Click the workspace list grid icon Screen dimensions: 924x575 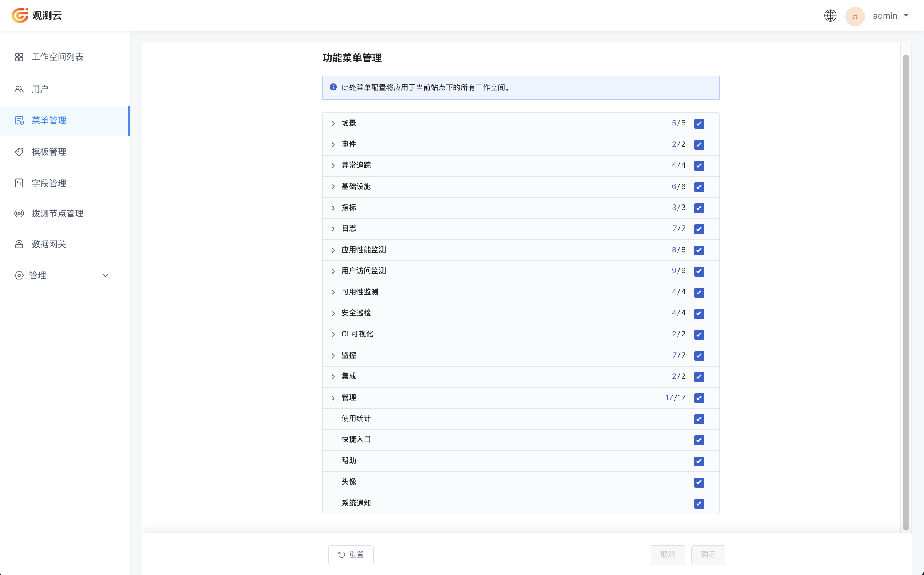point(19,57)
